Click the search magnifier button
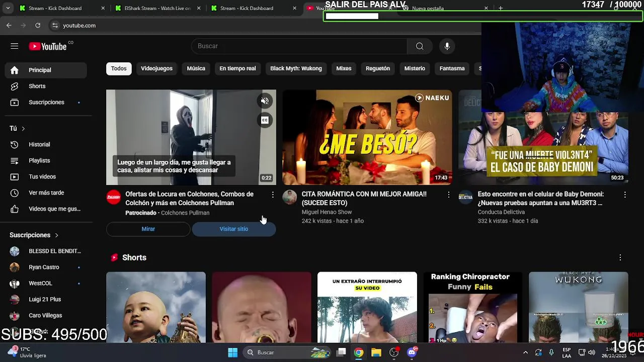Screen dimensions: 644x362 (420, 46)
